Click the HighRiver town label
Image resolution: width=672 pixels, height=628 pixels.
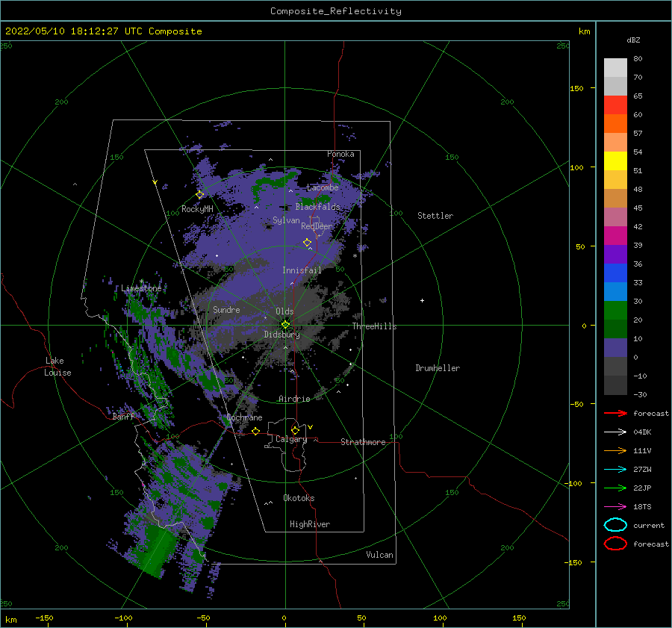310,525
